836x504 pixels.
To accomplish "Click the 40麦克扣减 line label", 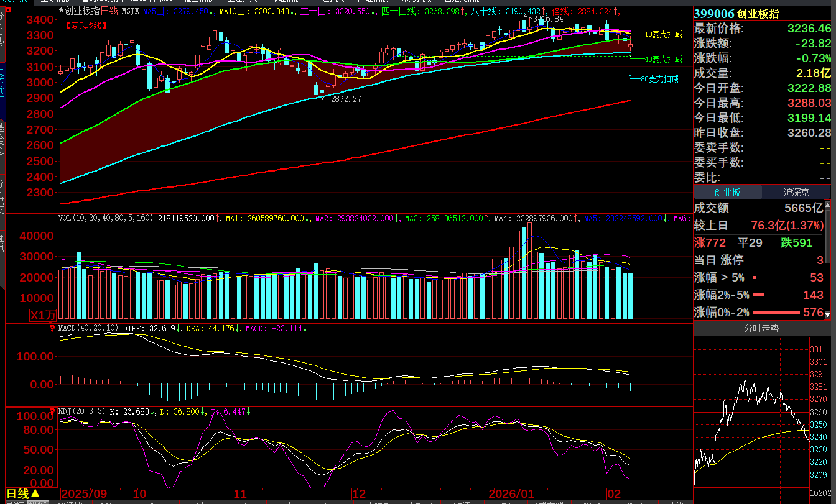I will 663,60.
